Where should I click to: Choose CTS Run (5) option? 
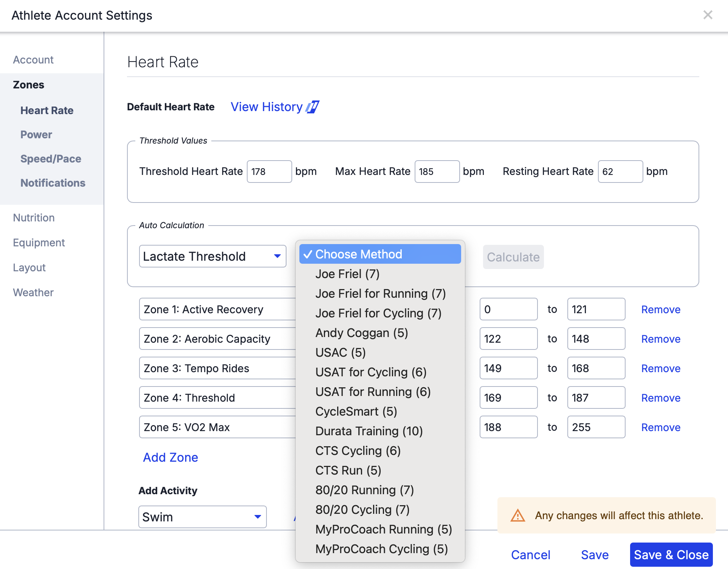click(380, 470)
